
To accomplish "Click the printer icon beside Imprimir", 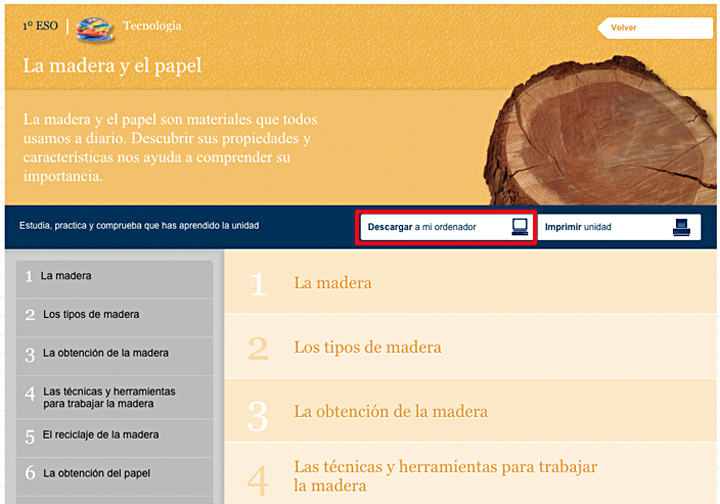I will coord(681,227).
